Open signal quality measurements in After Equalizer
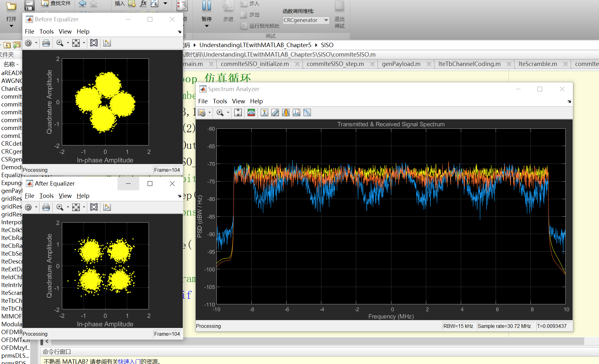599x364 pixels. tap(107, 207)
